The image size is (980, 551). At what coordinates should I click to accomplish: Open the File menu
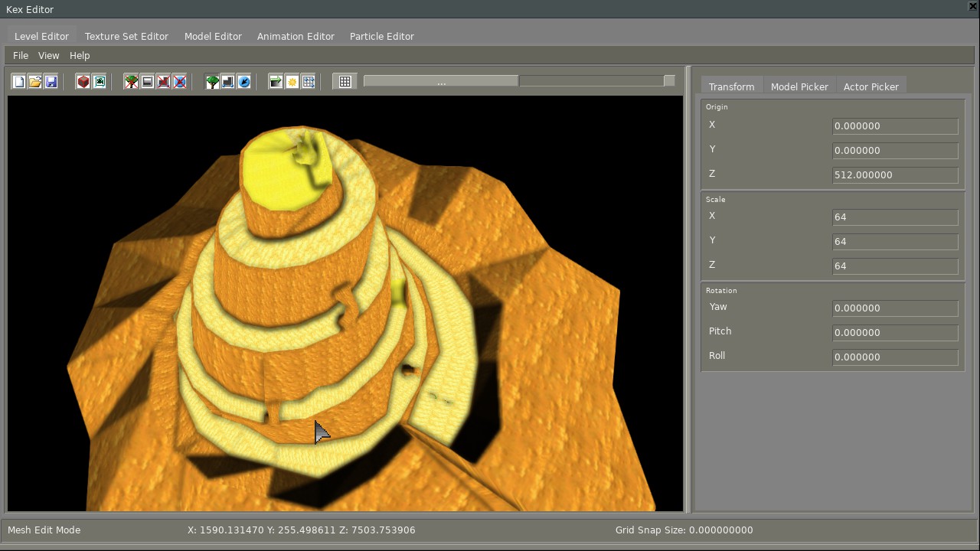21,56
